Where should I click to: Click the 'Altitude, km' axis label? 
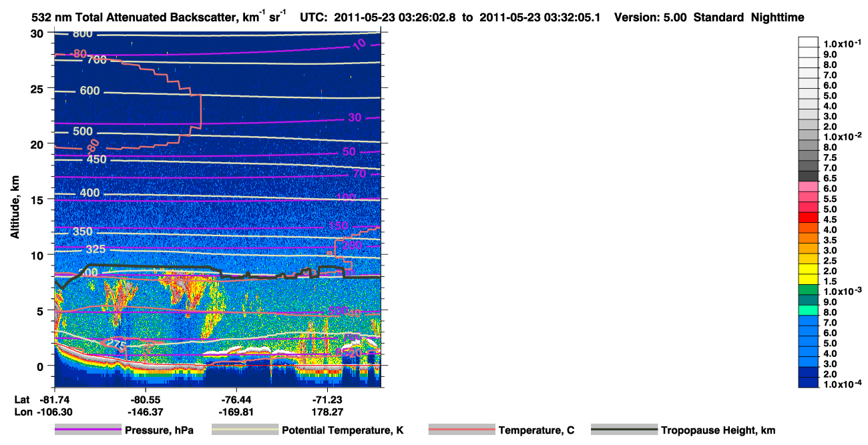click(15, 208)
